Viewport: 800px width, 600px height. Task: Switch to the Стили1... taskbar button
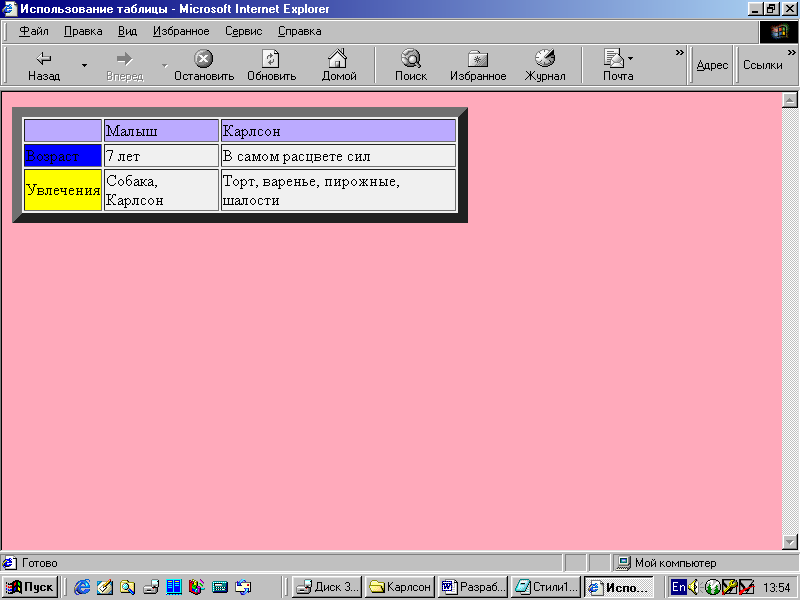545,587
